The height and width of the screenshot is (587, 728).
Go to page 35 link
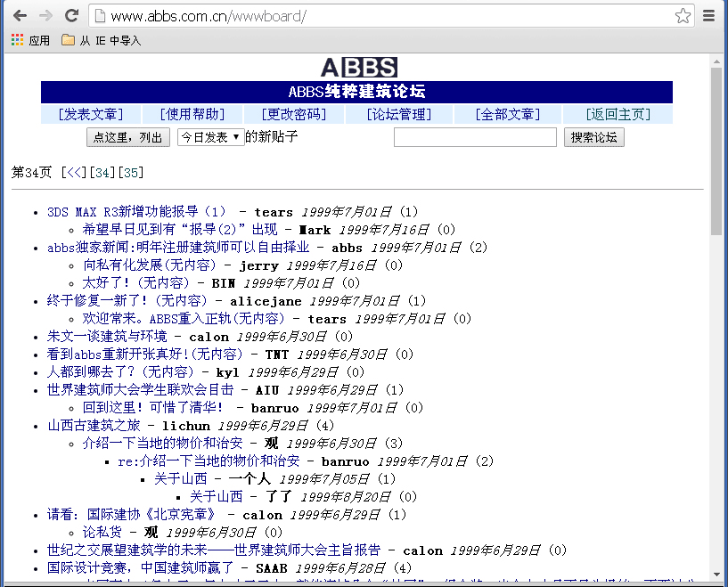click(132, 172)
